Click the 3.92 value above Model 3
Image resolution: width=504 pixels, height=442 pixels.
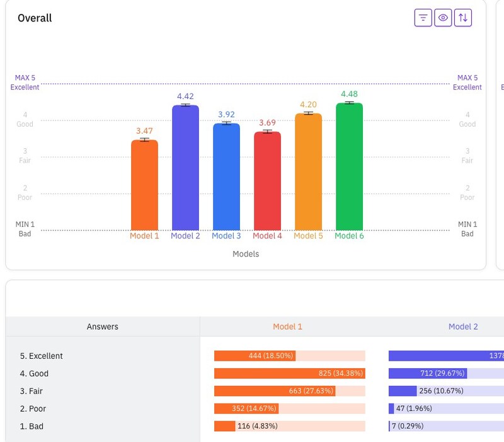coord(226,115)
